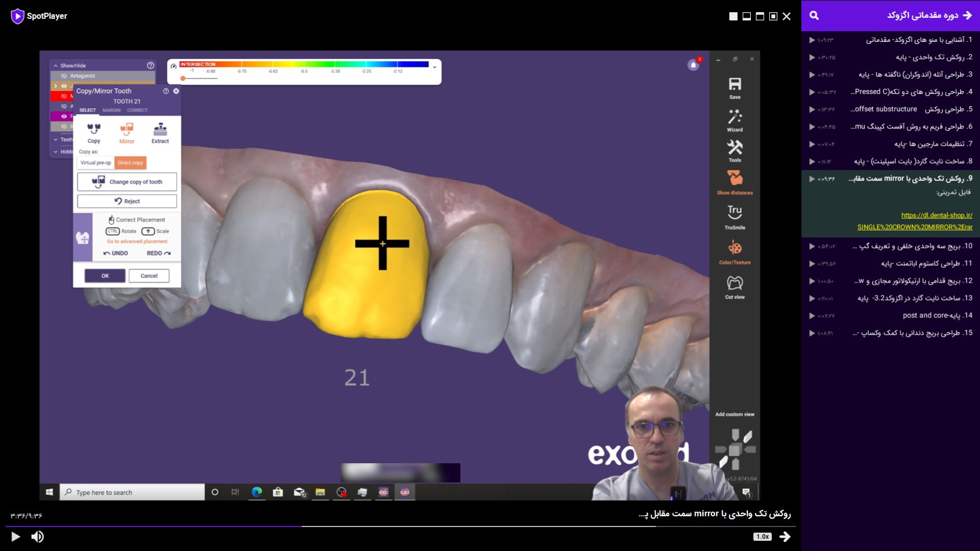Open search in course playlist
Image resolution: width=980 pixels, height=551 pixels.
click(x=814, y=15)
